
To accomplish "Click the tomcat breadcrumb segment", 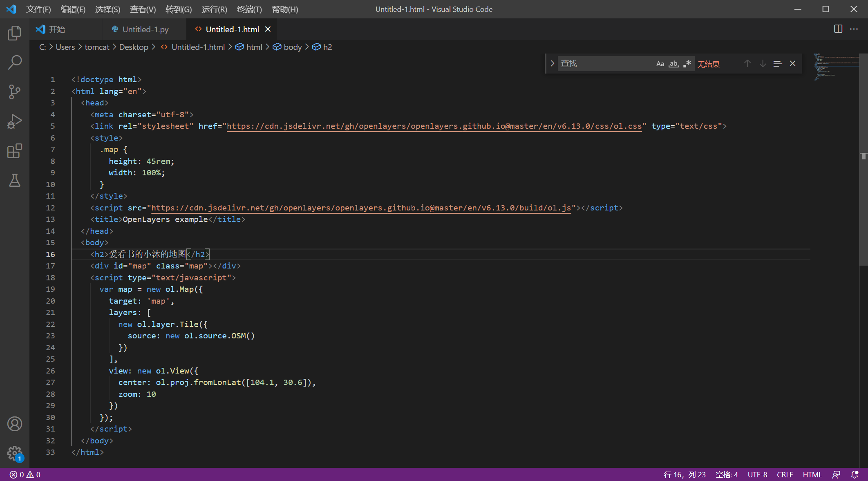I will coord(97,47).
